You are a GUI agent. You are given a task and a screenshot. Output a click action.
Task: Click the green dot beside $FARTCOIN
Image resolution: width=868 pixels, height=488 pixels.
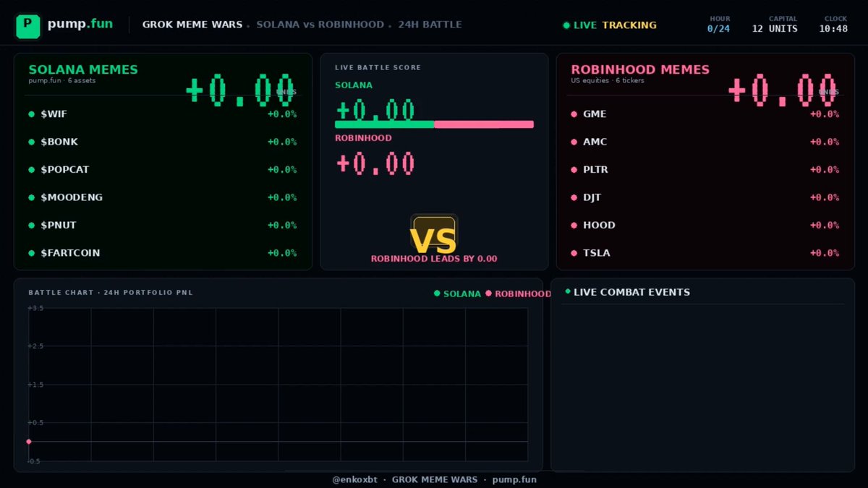pos(31,253)
